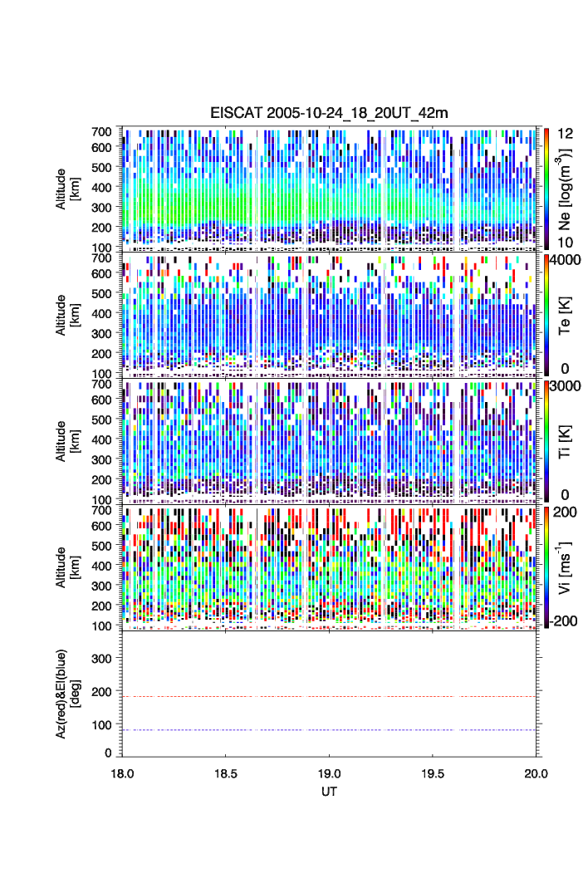Select the Te temperature colorbar

point(546,314)
